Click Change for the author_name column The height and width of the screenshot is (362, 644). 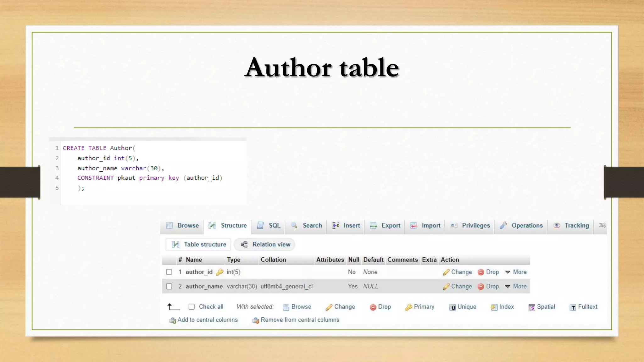click(x=458, y=287)
